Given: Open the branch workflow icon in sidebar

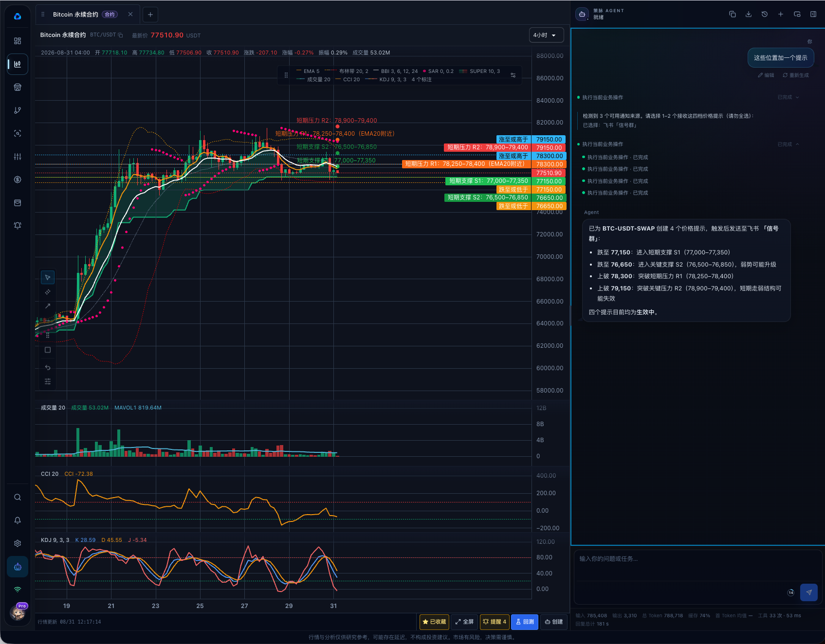Looking at the screenshot, I should coord(18,110).
